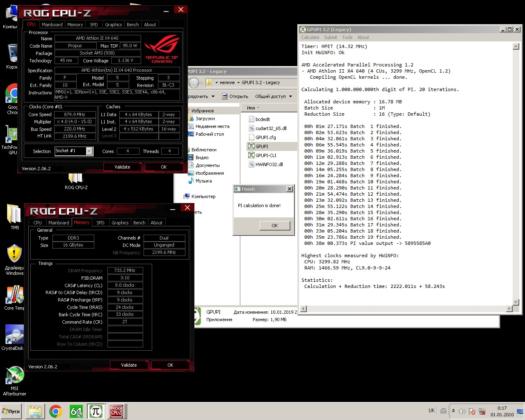Image resolution: width=525 pixels, height=420 pixels.
Task: Click OK in the upper CPU-Z window
Action: pyautogui.click(x=164, y=167)
